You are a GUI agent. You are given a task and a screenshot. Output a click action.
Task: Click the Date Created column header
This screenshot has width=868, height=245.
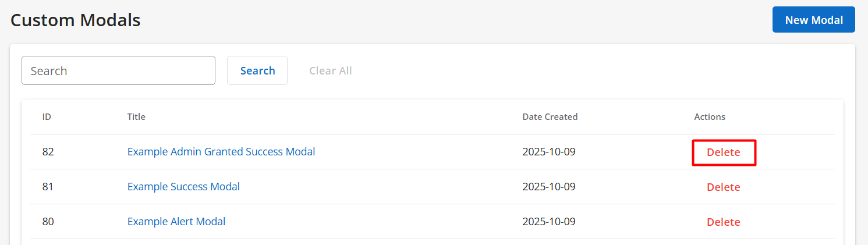pyautogui.click(x=550, y=117)
